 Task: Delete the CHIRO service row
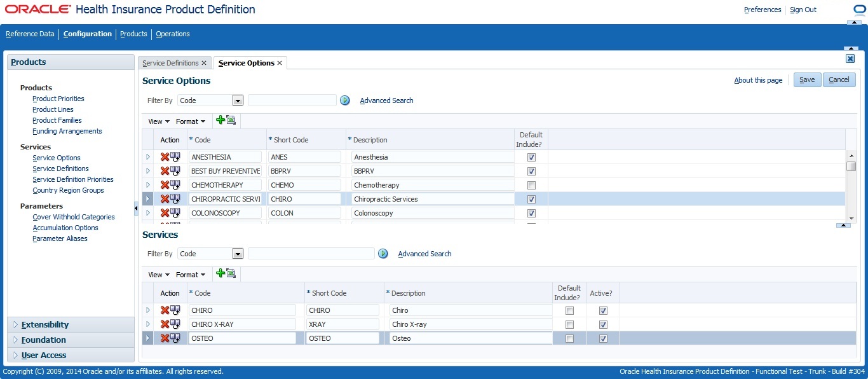165,310
